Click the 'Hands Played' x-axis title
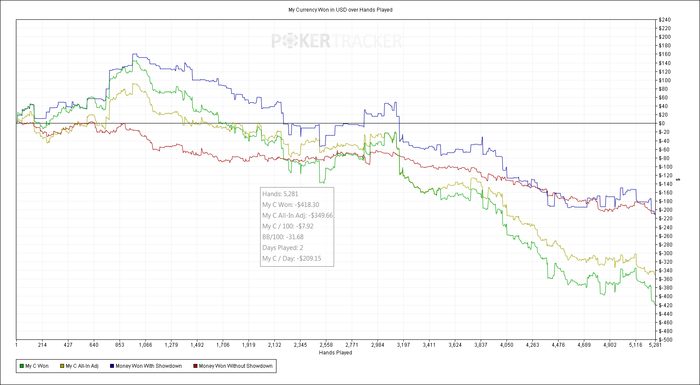The image size is (700, 385). coord(335,353)
